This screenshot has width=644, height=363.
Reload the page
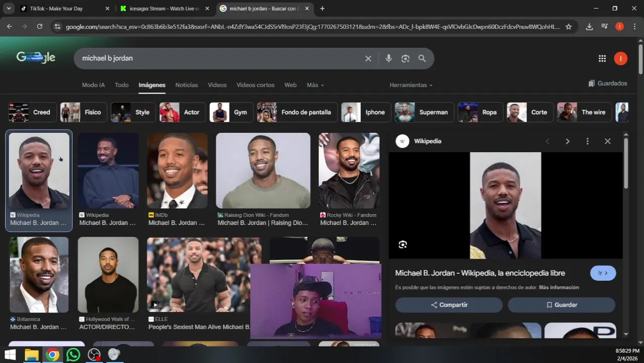39,26
